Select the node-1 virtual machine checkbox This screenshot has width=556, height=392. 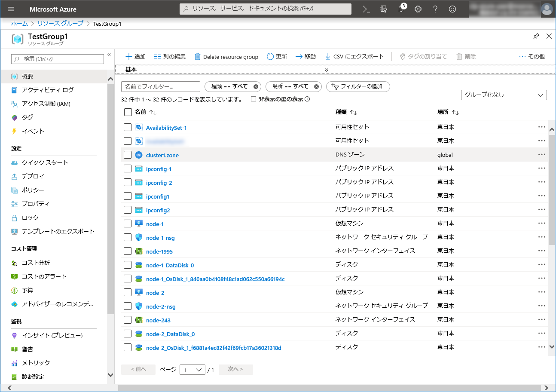tap(128, 224)
